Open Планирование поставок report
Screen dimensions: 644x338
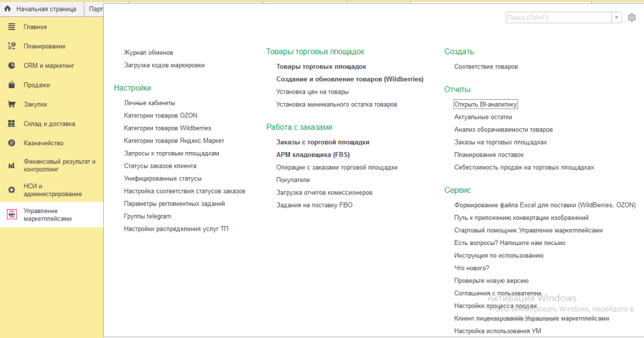tap(489, 155)
